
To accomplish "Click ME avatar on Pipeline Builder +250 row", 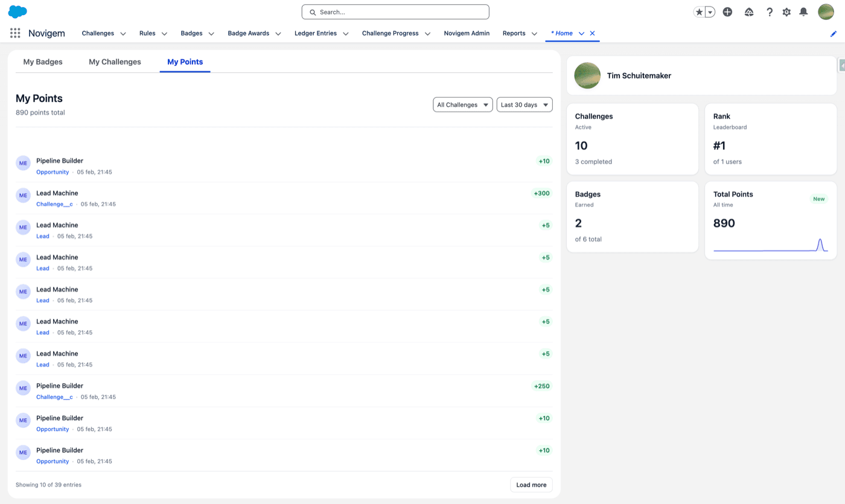I will (23, 388).
